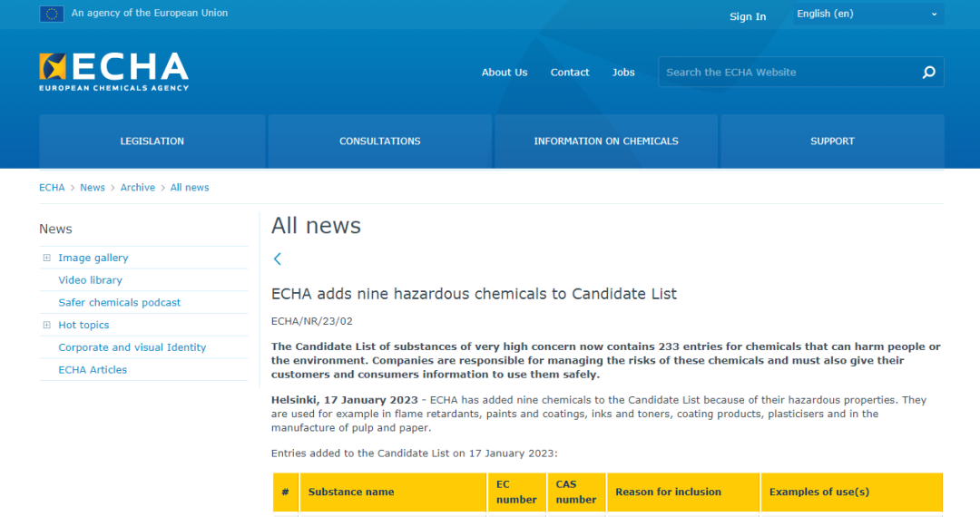Screen dimensions: 980x517
Task: Open ECHA Articles in the sidebar
Action: pos(93,370)
